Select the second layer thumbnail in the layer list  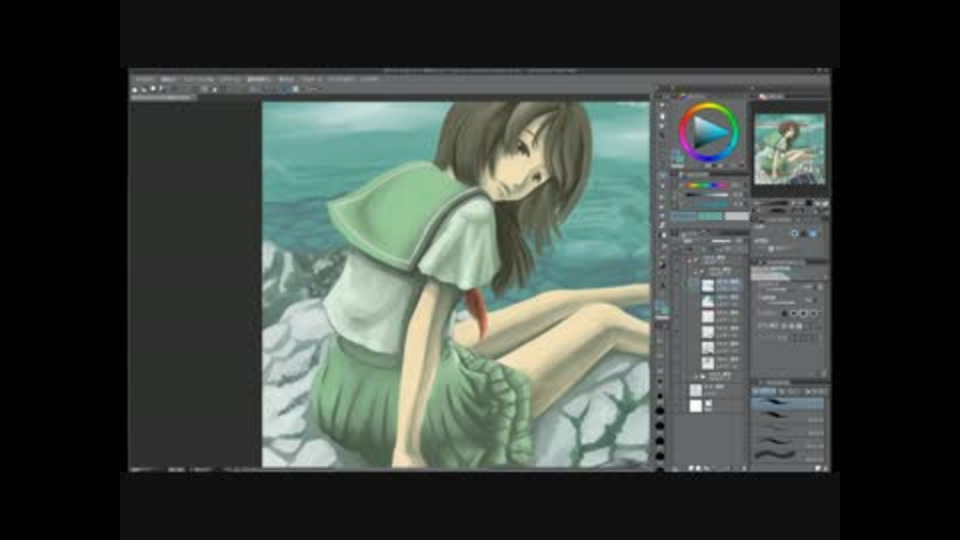(x=708, y=301)
